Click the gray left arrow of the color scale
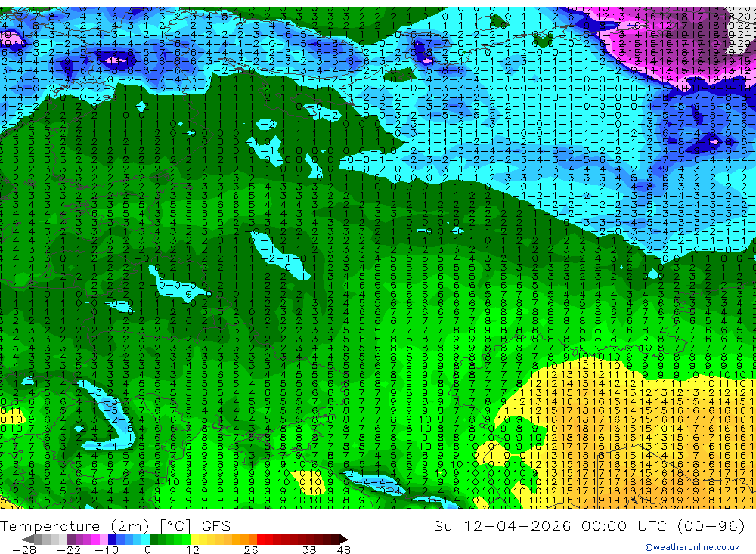 pyautogui.click(x=27, y=540)
